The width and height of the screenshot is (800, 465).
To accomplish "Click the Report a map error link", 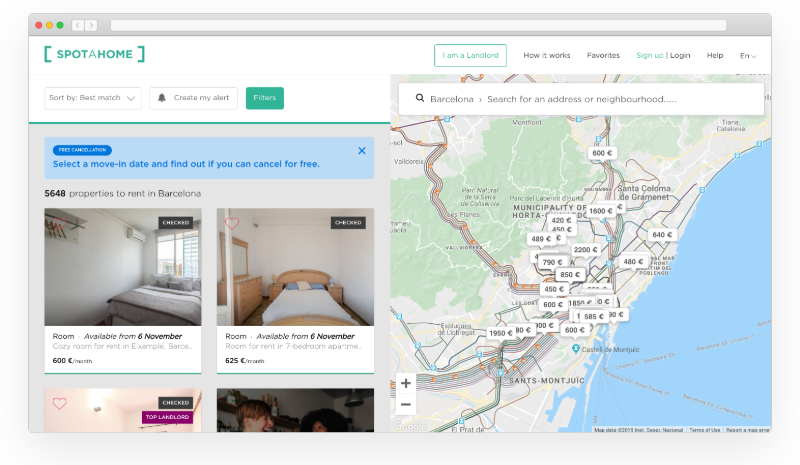I will coord(748,430).
